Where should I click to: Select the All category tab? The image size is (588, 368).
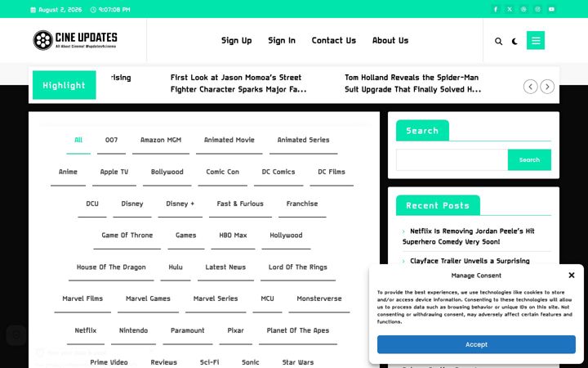78,140
